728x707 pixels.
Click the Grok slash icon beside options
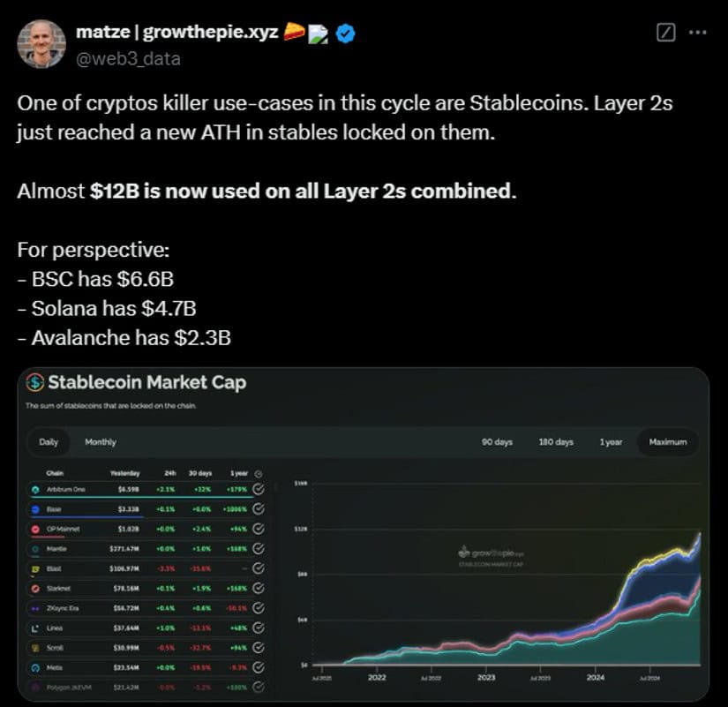[665, 33]
